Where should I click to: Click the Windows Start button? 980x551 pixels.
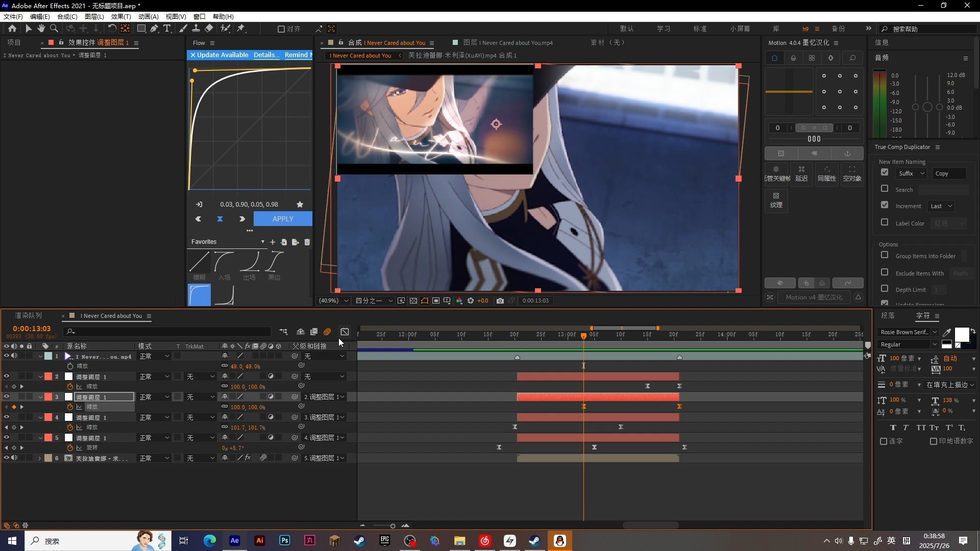tap(12, 541)
